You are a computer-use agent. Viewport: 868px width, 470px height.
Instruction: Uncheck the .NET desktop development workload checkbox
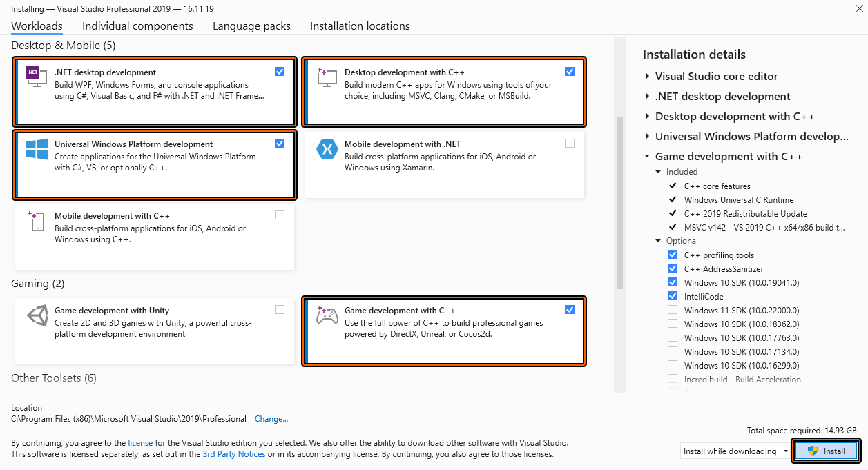point(280,71)
